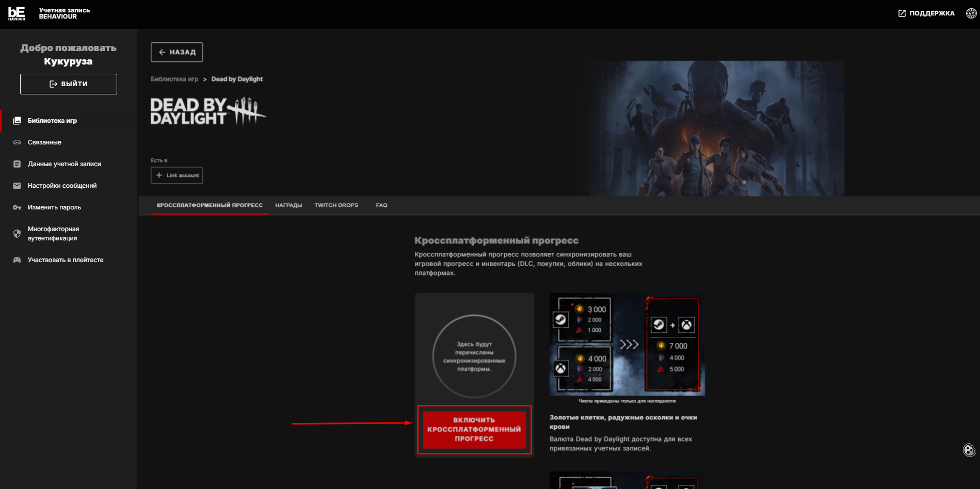Click the Link account button

click(176, 175)
